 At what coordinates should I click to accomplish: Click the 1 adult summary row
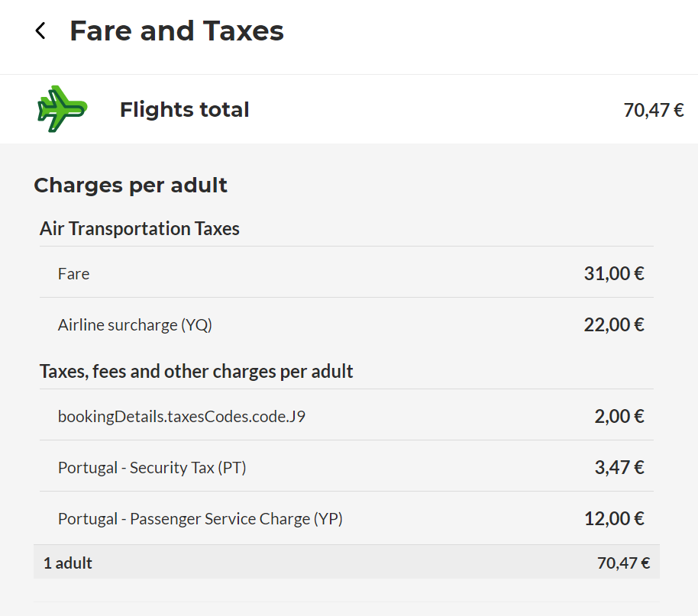point(347,563)
